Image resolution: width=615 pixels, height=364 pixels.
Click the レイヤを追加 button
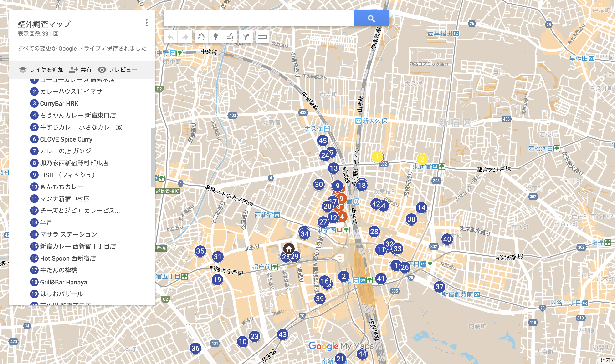click(x=41, y=70)
